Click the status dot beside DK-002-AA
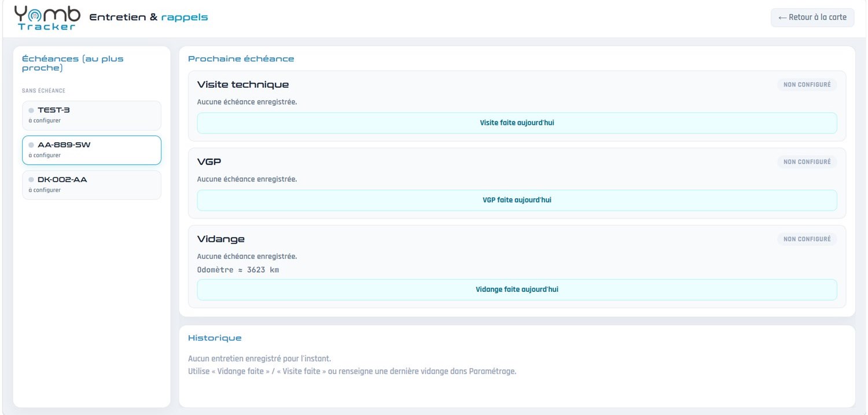 [x=31, y=180]
